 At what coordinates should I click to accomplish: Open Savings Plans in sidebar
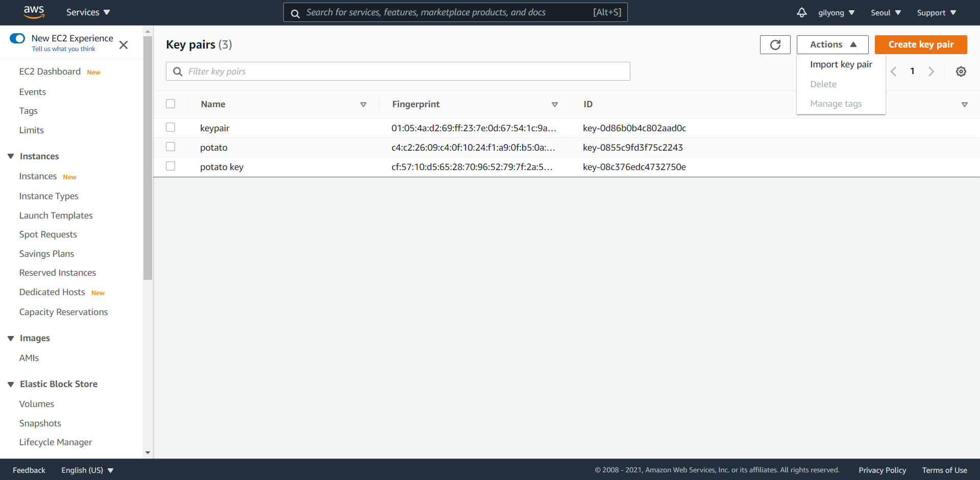[46, 254]
